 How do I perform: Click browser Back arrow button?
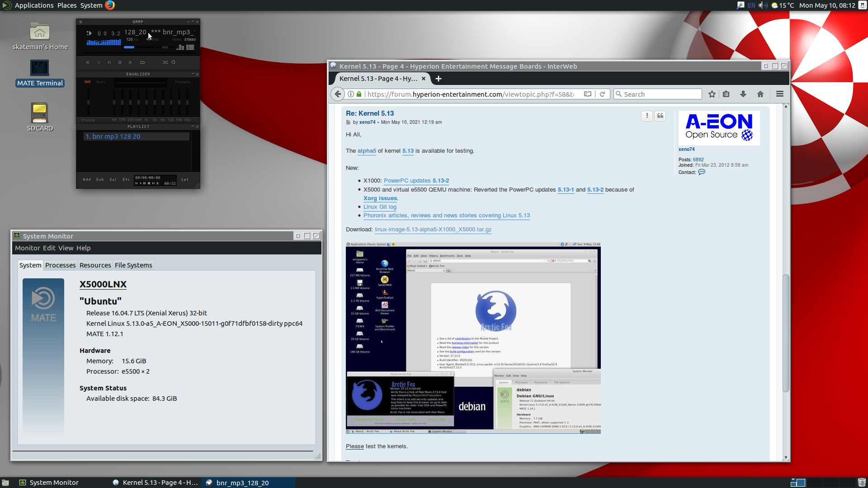[338, 94]
